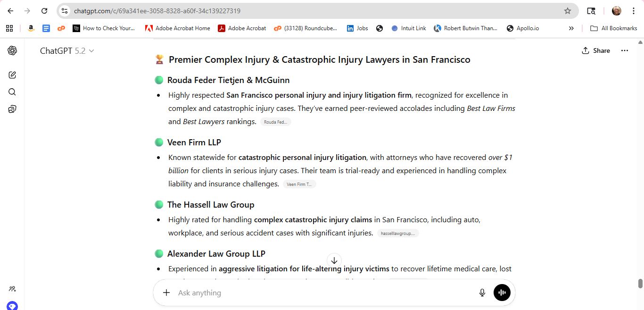The width and height of the screenshot is (644, 310).
Task: Go back to the previous page
Action: [x=10, y=11]
